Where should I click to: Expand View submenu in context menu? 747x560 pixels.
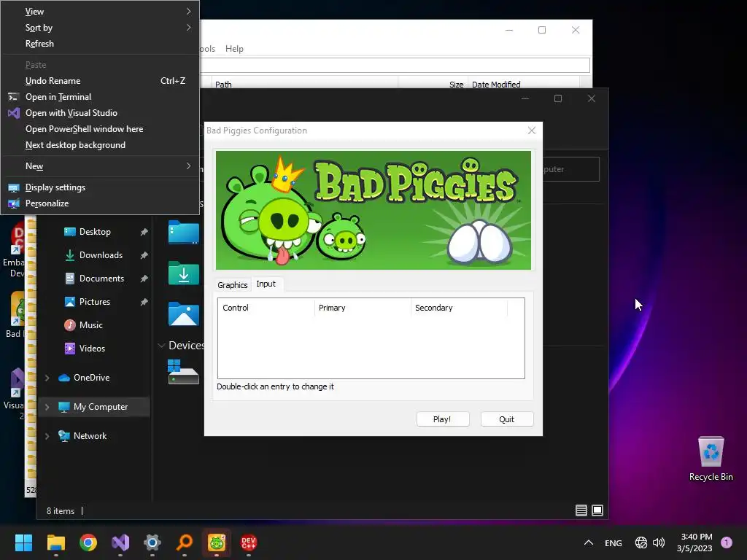(x=99, y=12)
